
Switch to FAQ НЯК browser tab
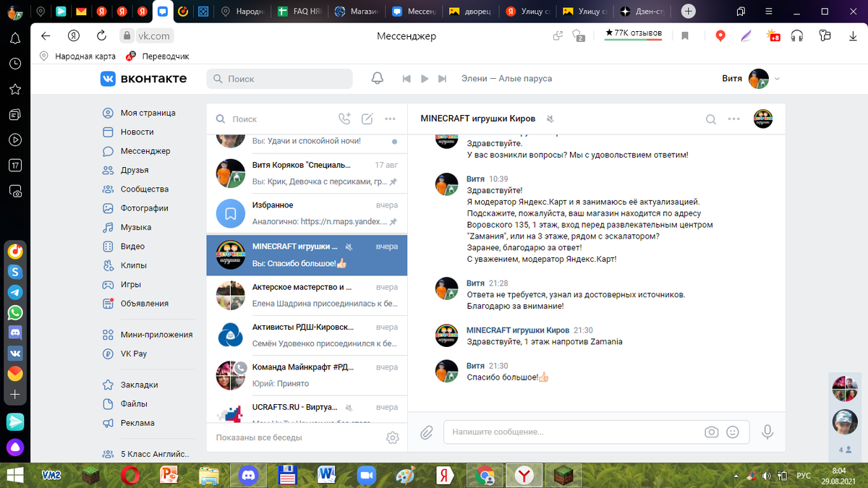(x=299, y=12)
